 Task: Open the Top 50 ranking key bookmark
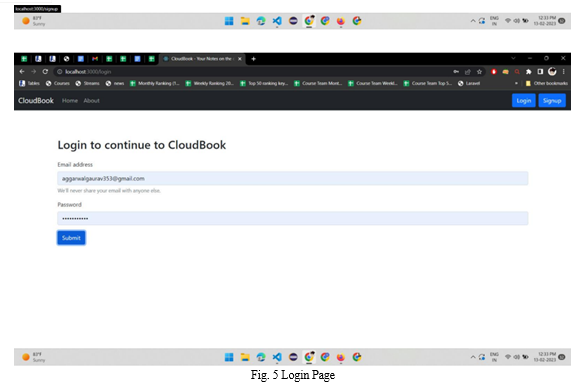coord(264,83)
